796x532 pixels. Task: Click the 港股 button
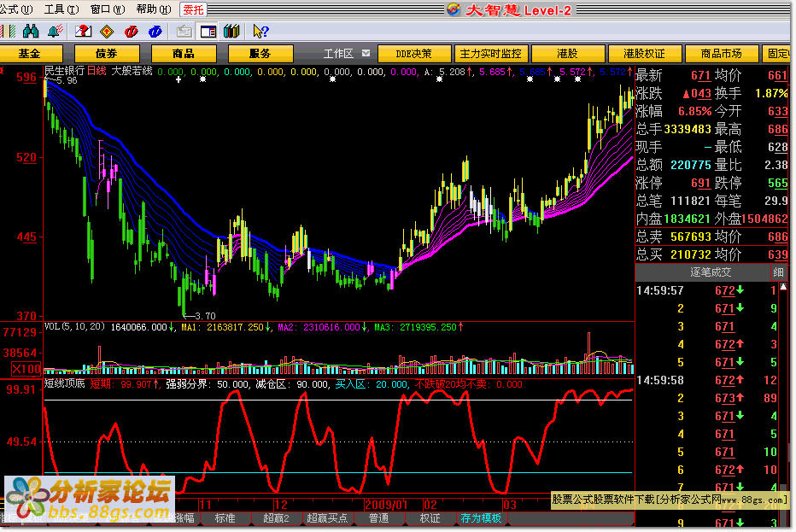(x=568, y=53)
